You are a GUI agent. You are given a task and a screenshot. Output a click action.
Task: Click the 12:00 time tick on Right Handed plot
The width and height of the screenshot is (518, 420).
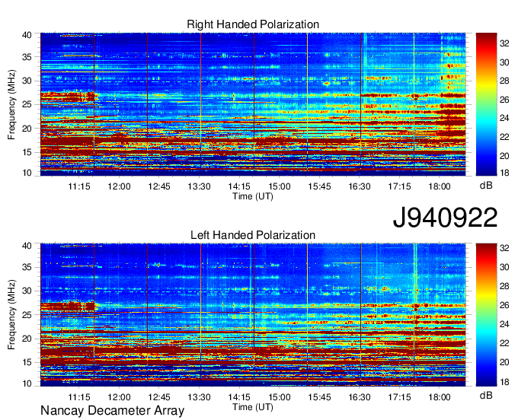point(120,186)
